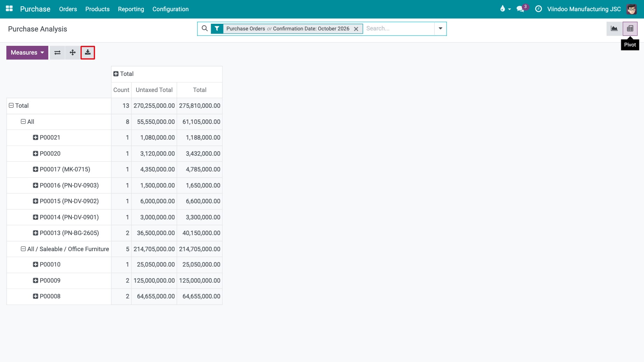Flip the pivot table axis

click(57, 52)
